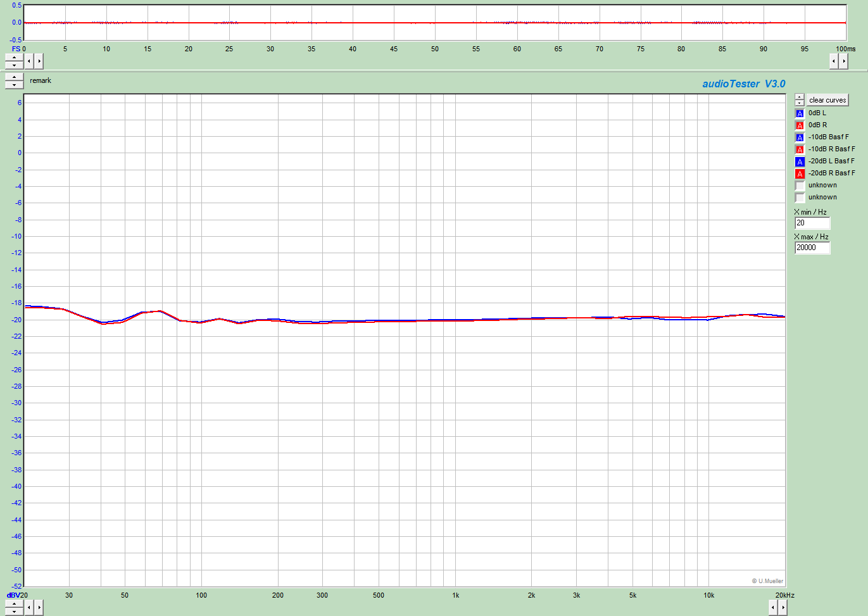This screenshot has height=616, width=868.
Task: Click the 100ms time axis label
Action: 846,49
